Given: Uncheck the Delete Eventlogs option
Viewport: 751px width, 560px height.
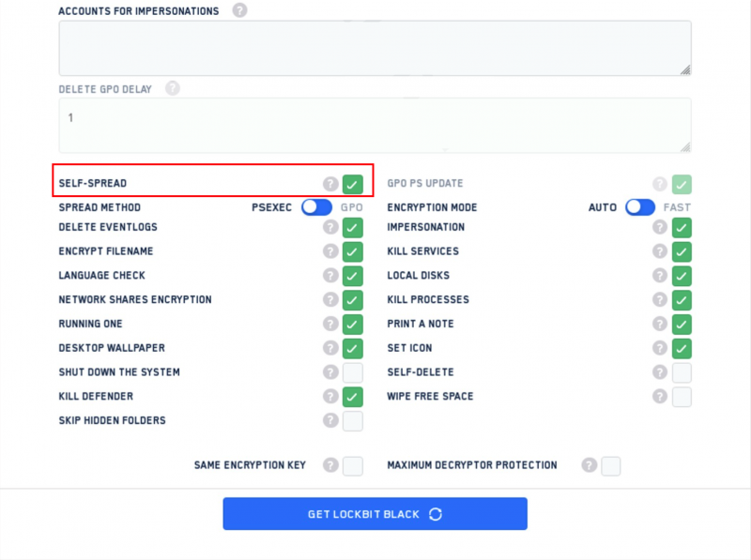Looking at the screenshot, I should coord(353,227).
